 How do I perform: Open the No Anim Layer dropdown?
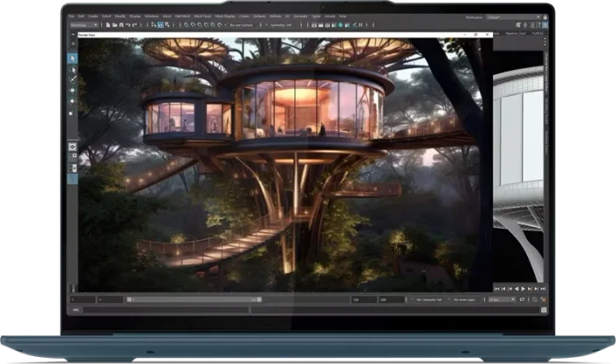(466, 300)
